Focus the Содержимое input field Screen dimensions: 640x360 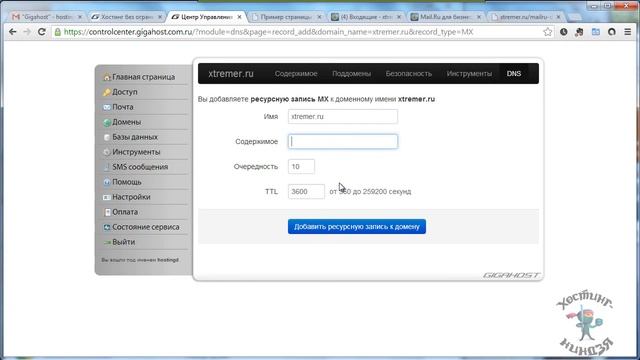click(x=343, y=141)
